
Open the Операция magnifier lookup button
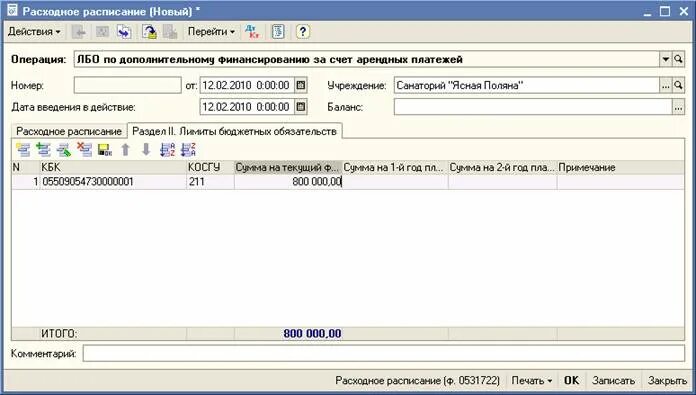coord(678,59)
